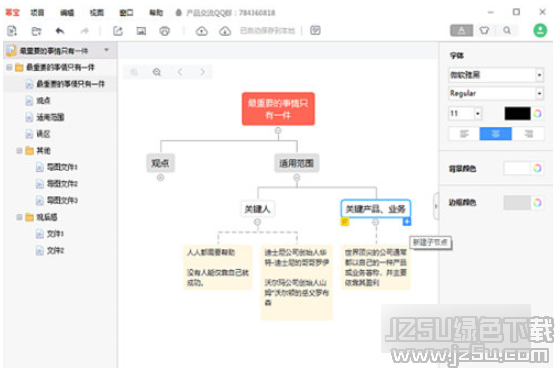Open the search icon at top right
This screenshot has height=368, width=555.
pyautogui.click(x=507, y=30)
